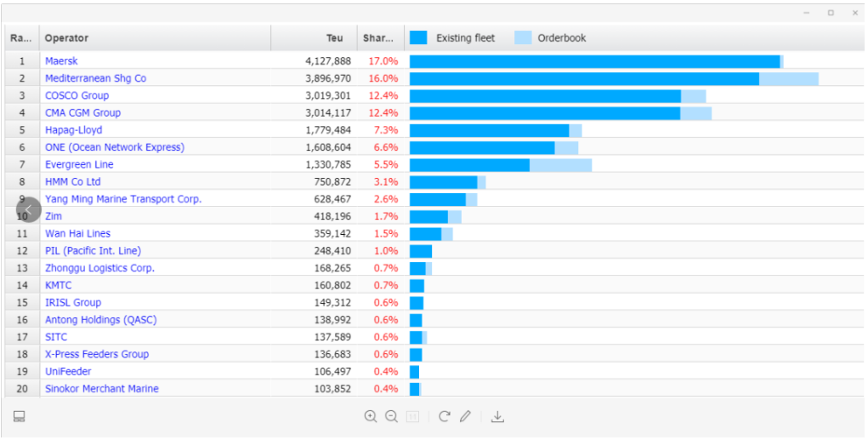Click the zoom in magnifier icon

pos(371,416)
